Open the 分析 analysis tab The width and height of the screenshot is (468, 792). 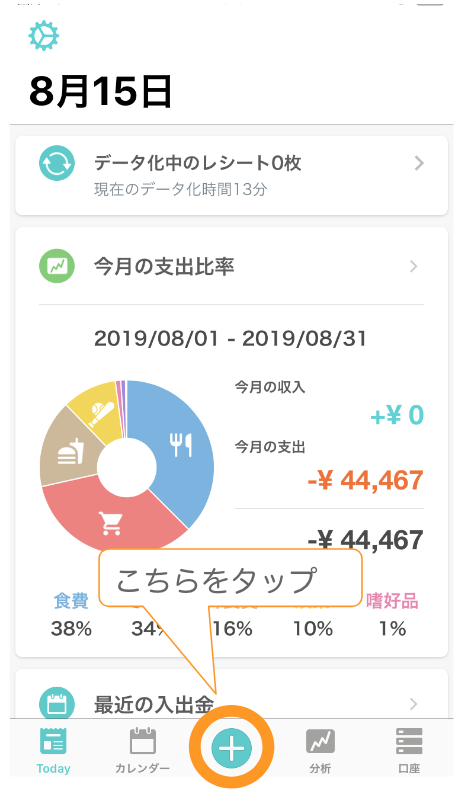(x=320, y=751)
